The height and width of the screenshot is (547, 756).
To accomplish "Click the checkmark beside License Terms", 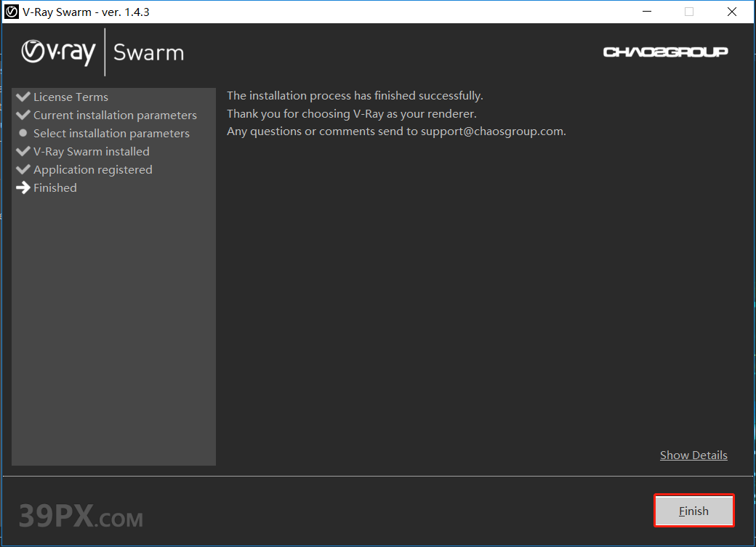I will tap(23, 97).
